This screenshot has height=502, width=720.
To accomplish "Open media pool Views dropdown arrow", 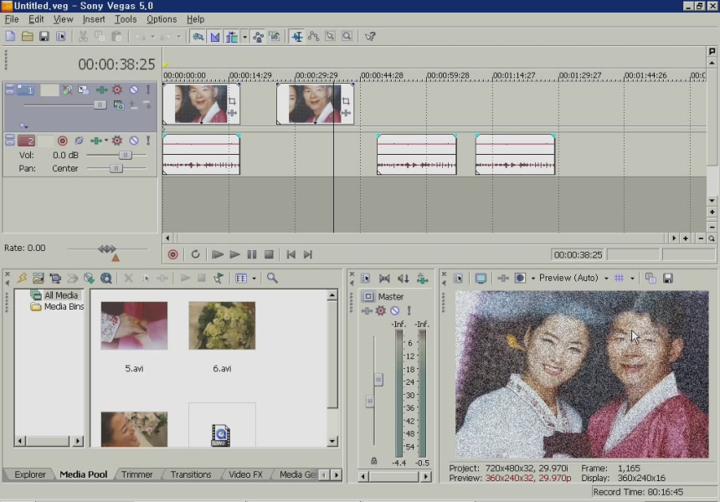I will 254,278.
